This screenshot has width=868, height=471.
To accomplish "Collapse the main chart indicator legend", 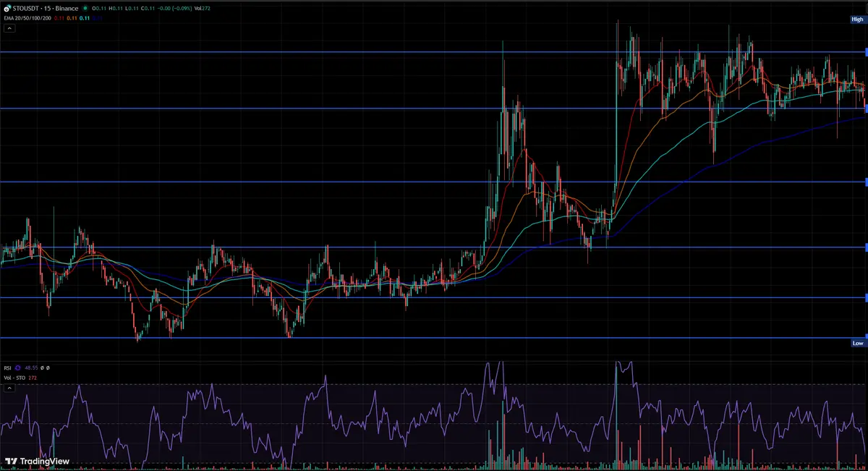I will coord(9,28).
